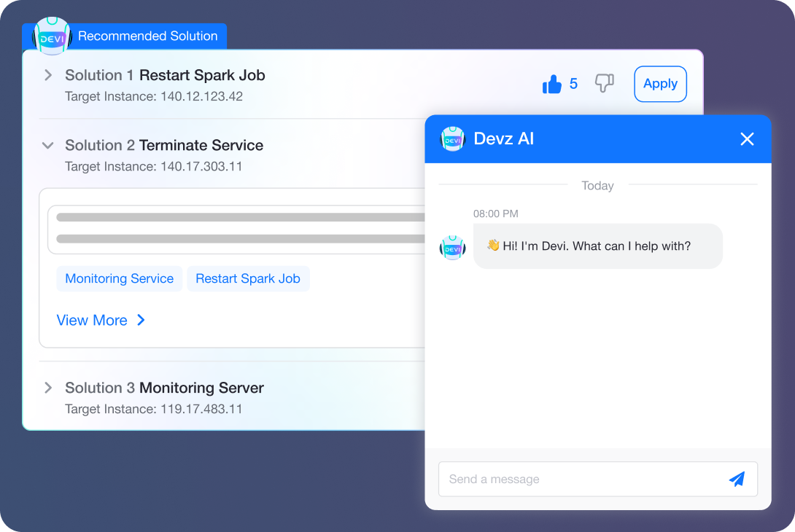This screenshot has width=795, height=532.
Task: Click the thumbs up icon for Solution 1
Action: [x=552, y=84]
